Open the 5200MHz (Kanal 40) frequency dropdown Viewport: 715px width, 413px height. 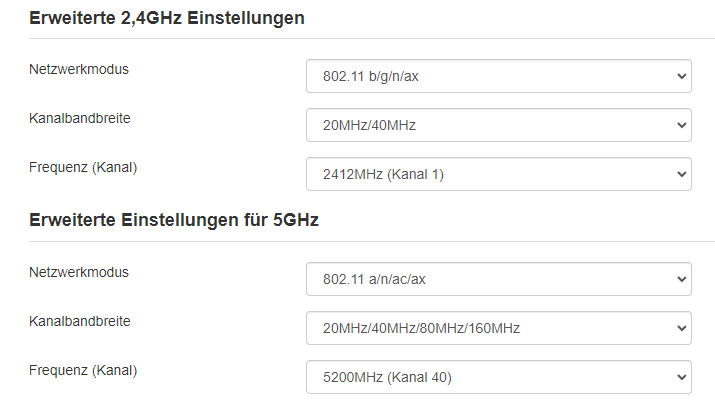point(497,376)
